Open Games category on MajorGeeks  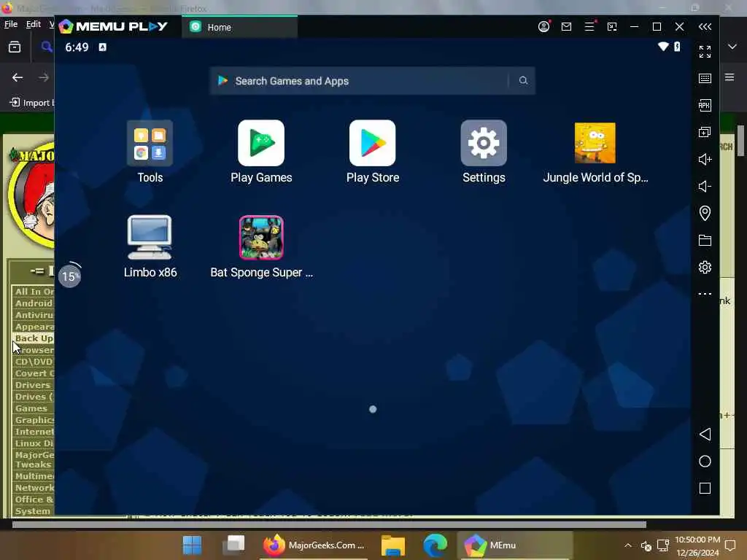tap(31, 408)
